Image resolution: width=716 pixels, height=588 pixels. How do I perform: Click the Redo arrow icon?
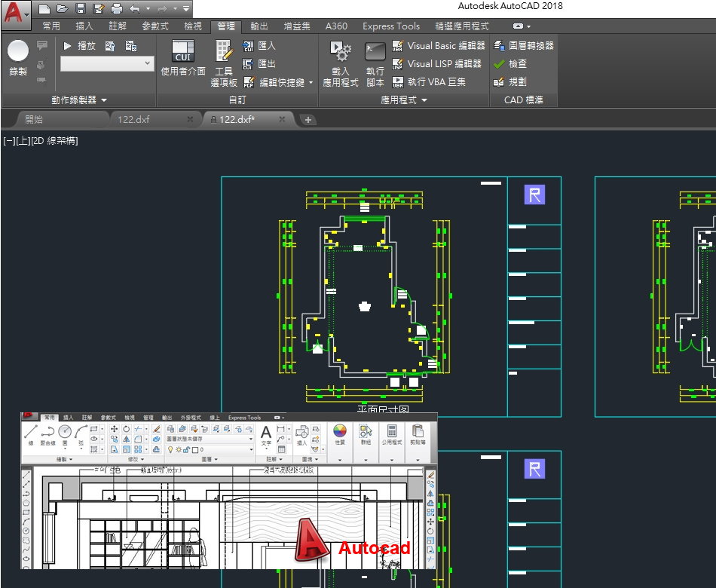[x=161, y=8]
